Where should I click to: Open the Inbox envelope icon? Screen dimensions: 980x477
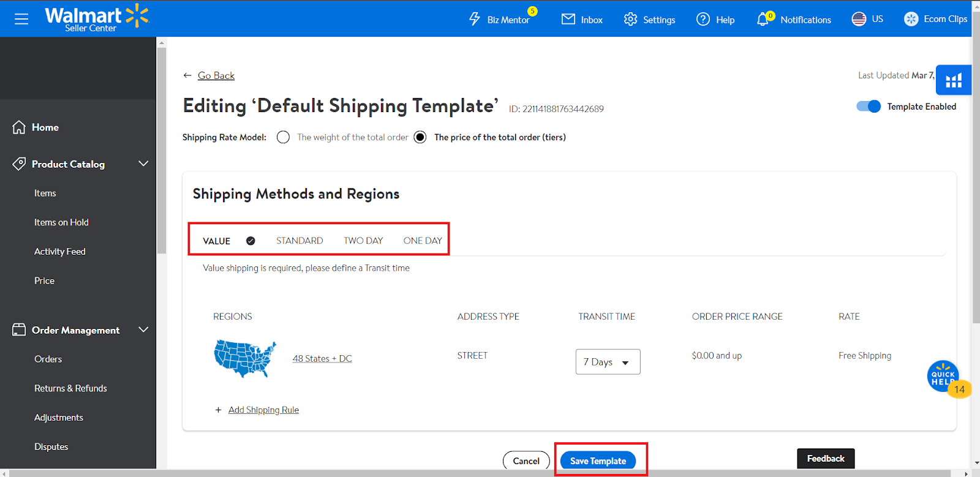568,19
